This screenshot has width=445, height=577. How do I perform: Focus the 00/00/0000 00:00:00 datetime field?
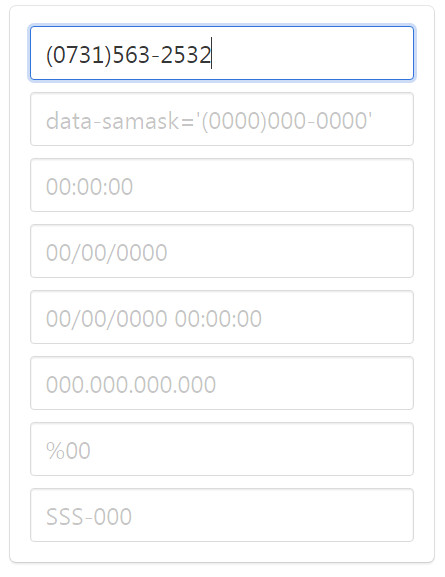[222, 317]
